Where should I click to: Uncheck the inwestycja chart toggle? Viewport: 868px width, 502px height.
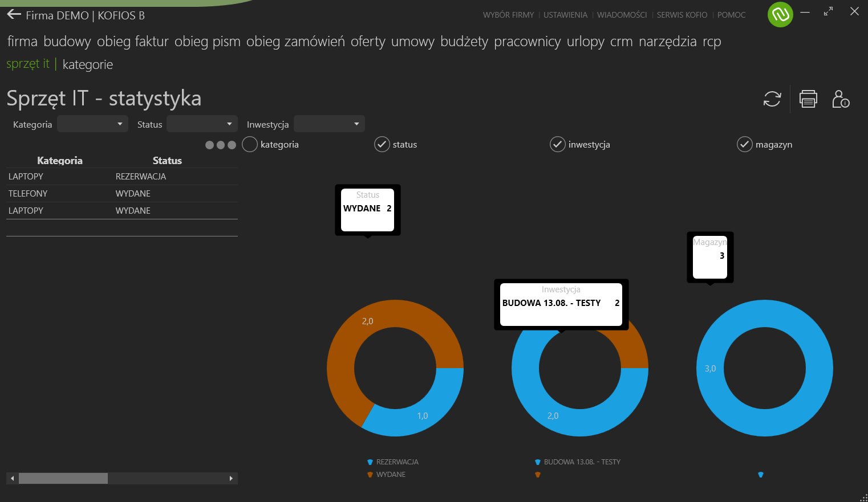558,145
